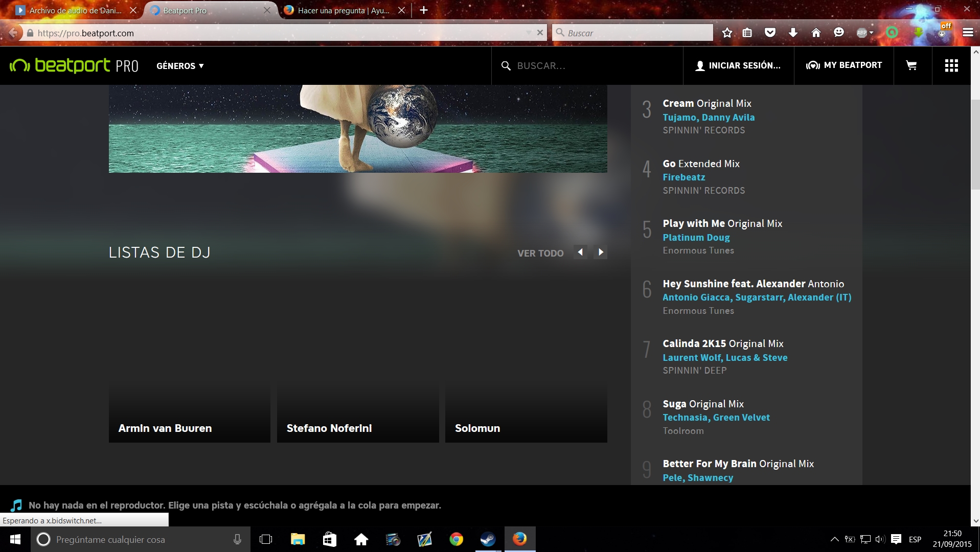Open the Beatport apps grid menu
The image size is (980, 552).
(951, 65)
